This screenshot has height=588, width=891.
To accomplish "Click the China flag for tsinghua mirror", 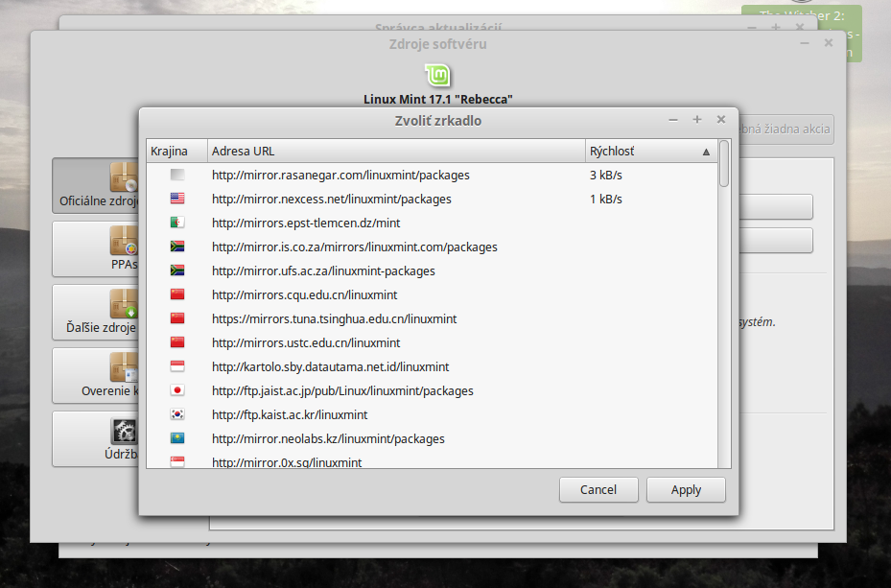I will (x=176, y=319).
